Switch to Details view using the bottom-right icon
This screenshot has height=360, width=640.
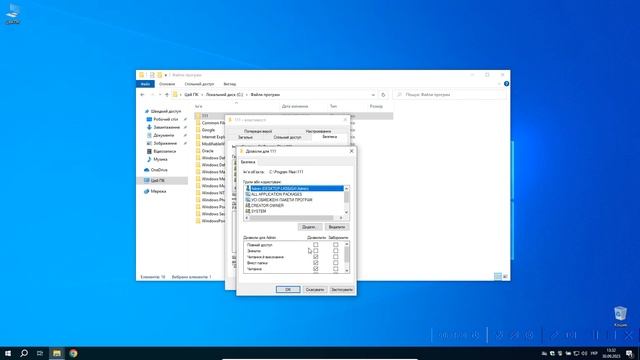pos(498,276)
